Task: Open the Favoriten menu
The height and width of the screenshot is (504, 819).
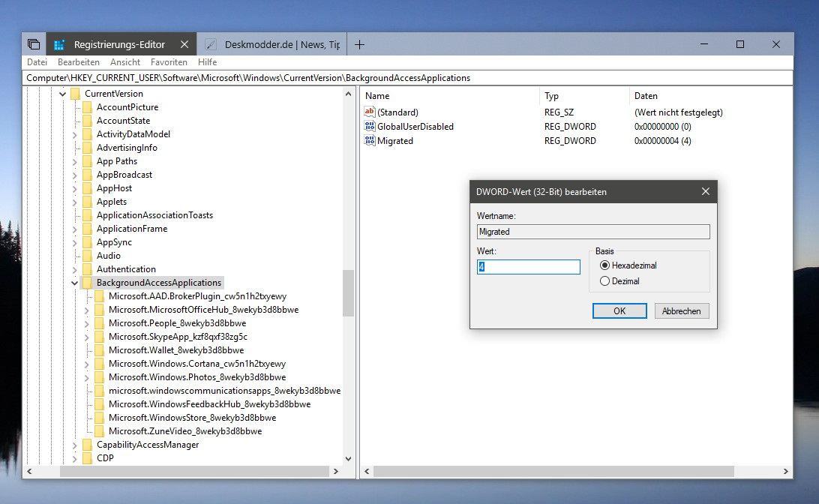Action: (x=169, y=62)
